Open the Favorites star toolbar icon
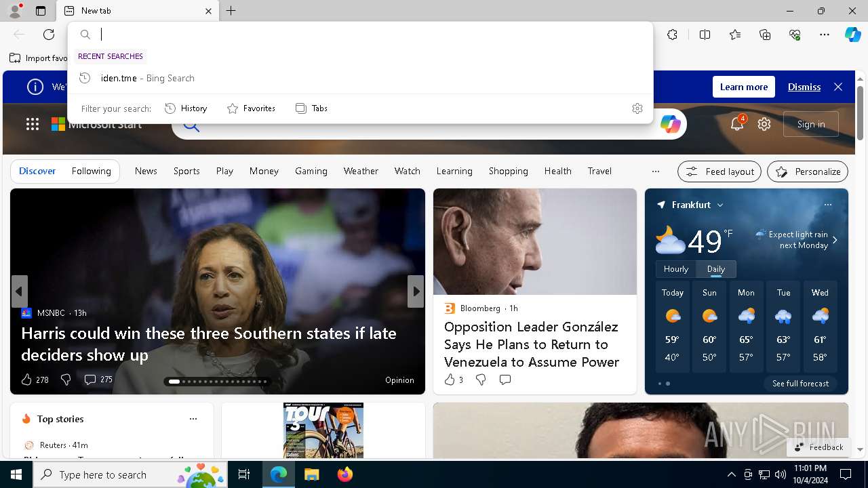The image size is (868, 488). point(735,35)
